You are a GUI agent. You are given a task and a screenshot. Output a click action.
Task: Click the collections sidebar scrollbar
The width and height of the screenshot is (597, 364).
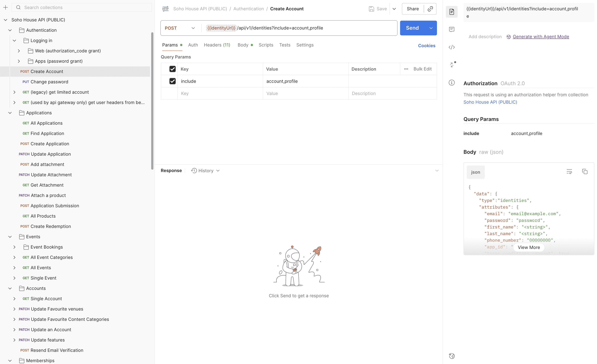click(x=152, y=100)
